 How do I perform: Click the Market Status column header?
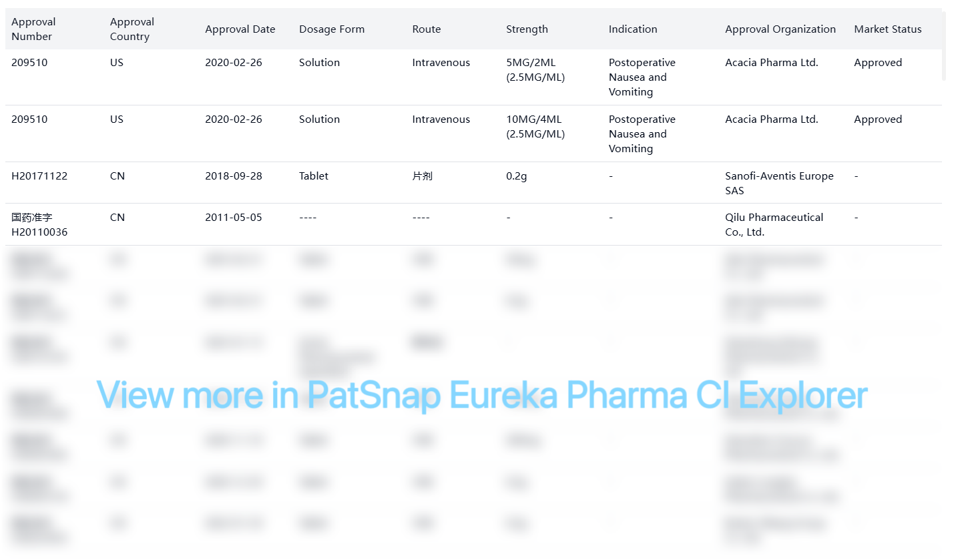pyautogui.click(x=888, y=29)
